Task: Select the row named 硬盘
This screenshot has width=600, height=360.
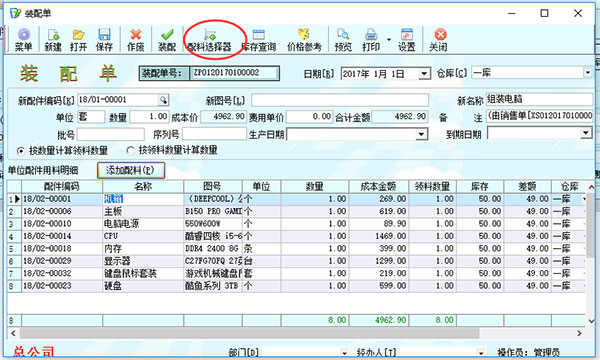Action: [296, 286]
